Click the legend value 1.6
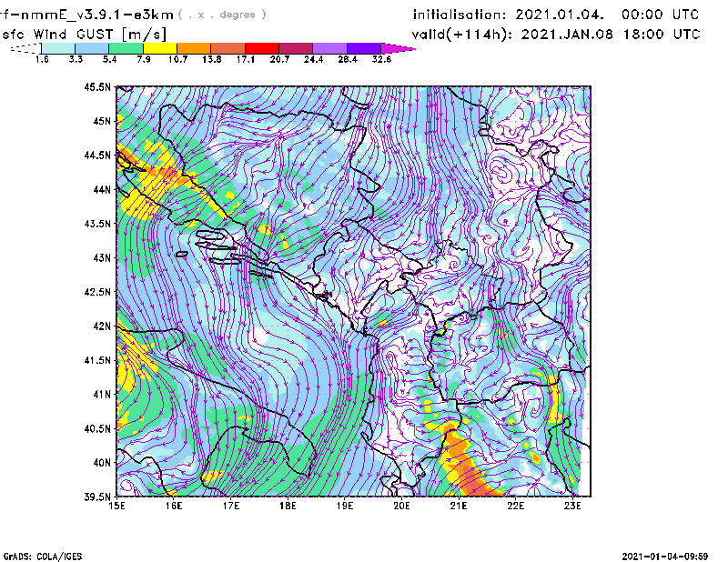The height and width of the screenshot is (562, 728). (42, 59)
